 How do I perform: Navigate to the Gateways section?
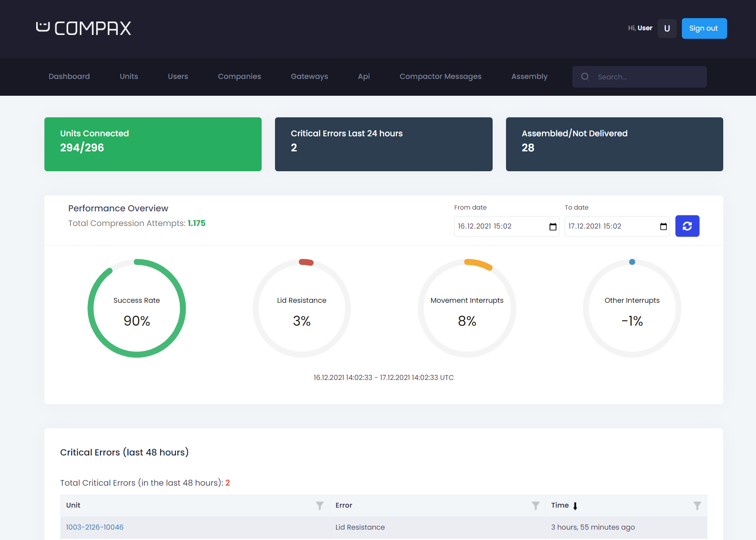click(309, 76)
